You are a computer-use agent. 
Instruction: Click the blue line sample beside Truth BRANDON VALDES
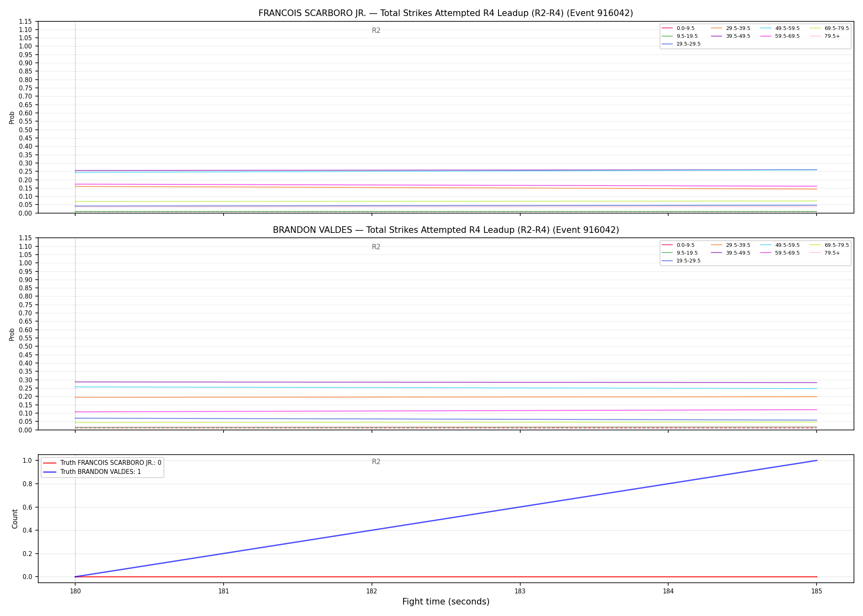[x=50, y=472]
